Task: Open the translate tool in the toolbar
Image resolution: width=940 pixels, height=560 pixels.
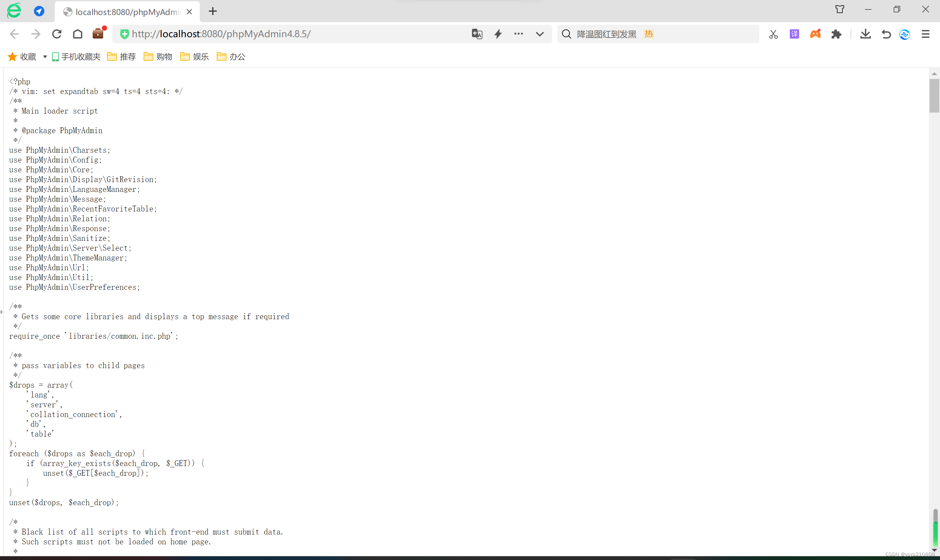Action: (x=794, y=34)
